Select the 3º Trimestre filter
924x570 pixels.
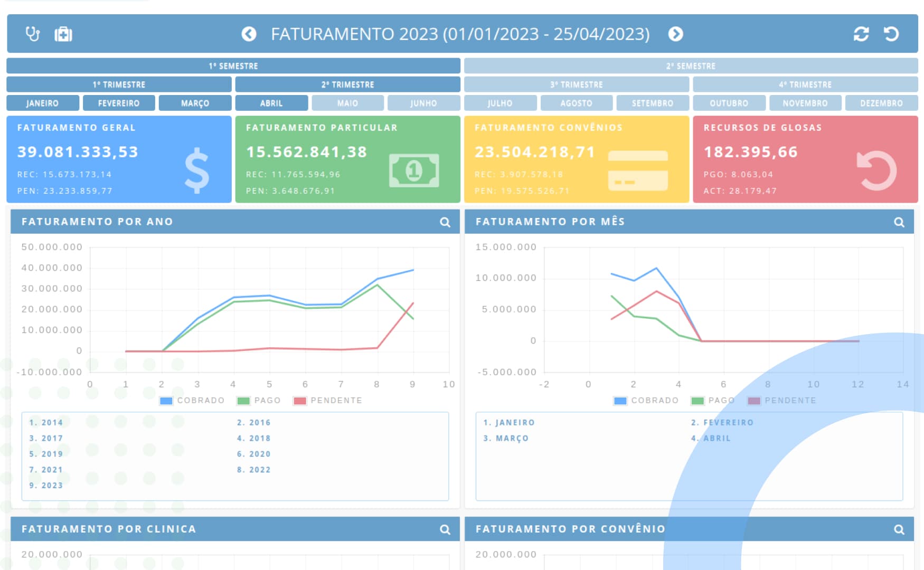pos(577,84)
